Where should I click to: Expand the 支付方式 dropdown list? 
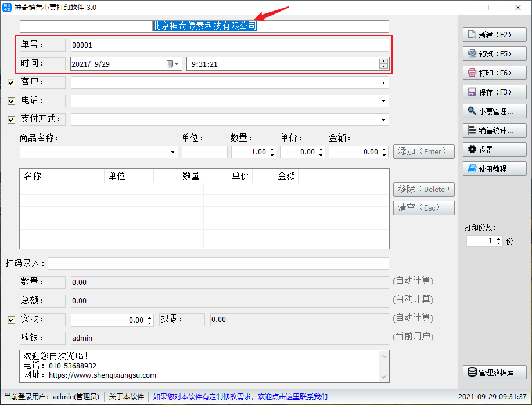click(x=383, y=120)
